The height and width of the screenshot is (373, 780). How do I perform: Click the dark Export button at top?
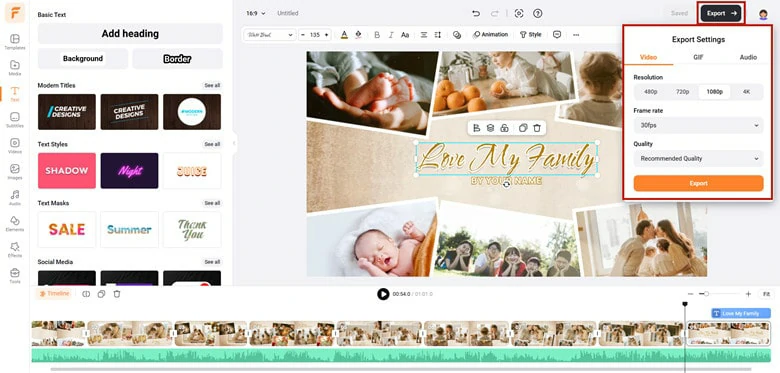tap(721, 13)
